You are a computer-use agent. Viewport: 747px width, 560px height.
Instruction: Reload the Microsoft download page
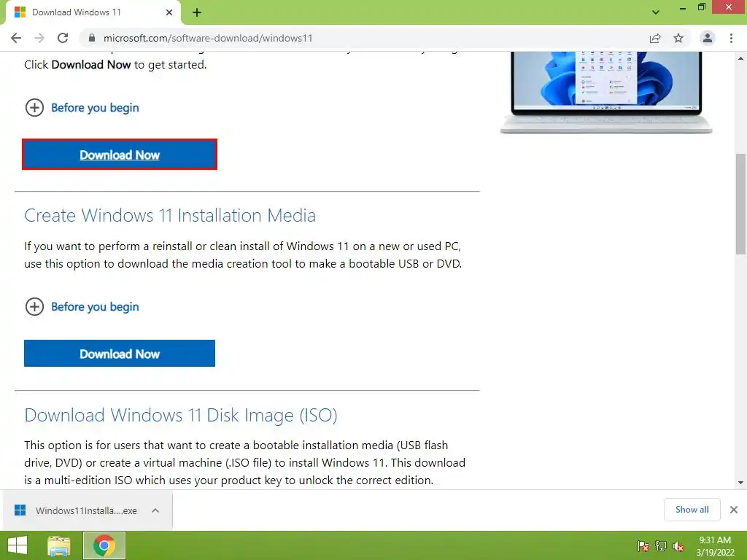tap(63, 38)
